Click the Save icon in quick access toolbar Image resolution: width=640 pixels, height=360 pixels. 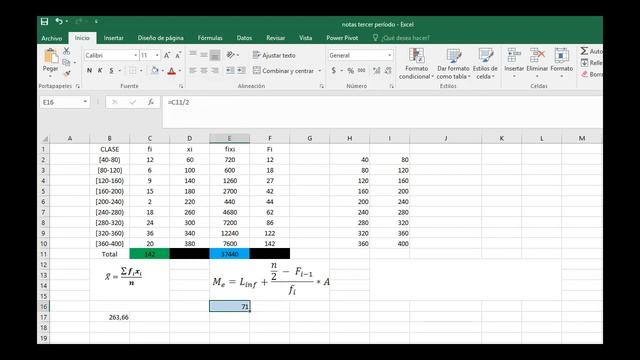tap(44, 21)
